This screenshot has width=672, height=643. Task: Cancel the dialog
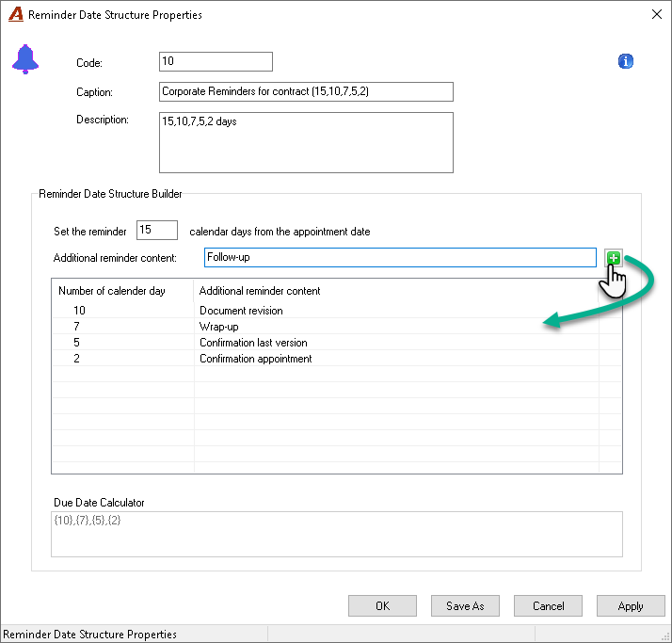pyautogui.click(x=548, y=605)
